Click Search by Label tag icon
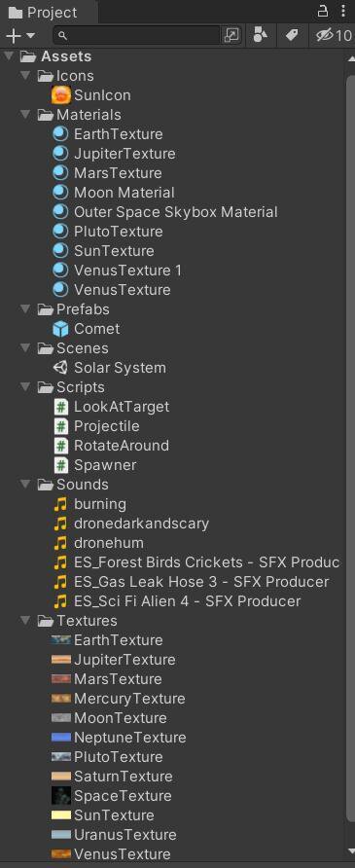Screen dimensions: 355x868 pyautogui.click(x=292, y=35)
